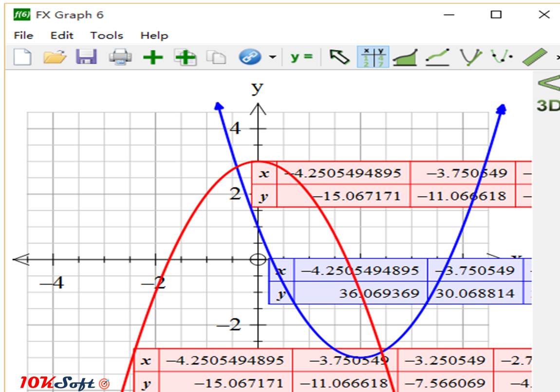Viewport: 560px width, 392px height.
Task: Select the green ruler tool
Action: click(x=535, y=57)
